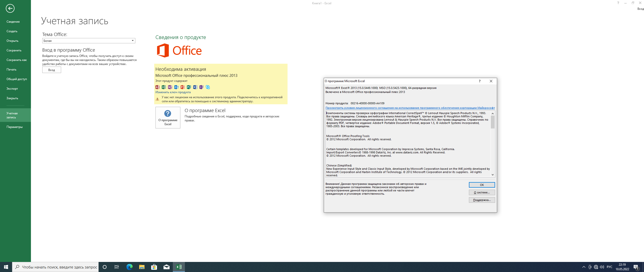Viewport: 644px width, 272px height.
Task: Open Windows Start menu
Action: click(x=6, y=267)
